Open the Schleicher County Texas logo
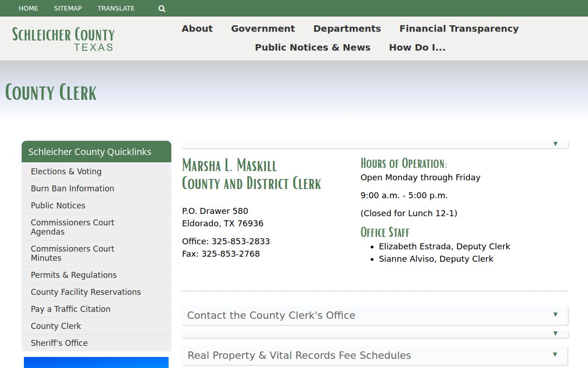This screenshot has height=368, width=588. [63, 39]
